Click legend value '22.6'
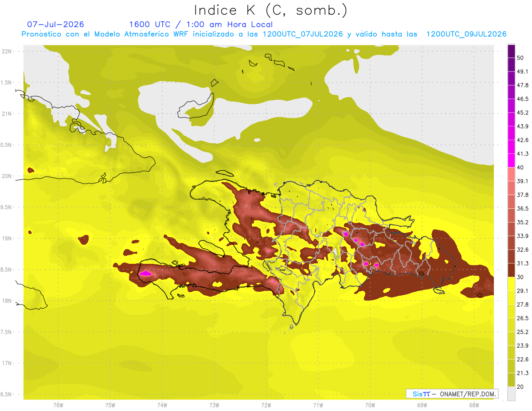 point(523,359)
